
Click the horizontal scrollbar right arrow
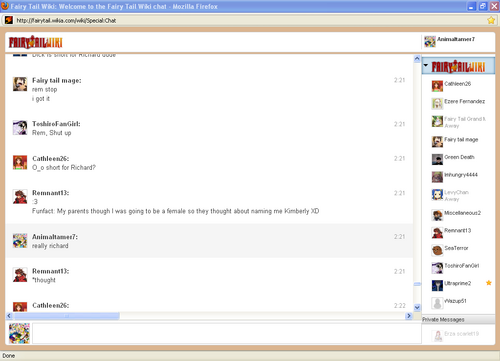click(x=409, y=316)
